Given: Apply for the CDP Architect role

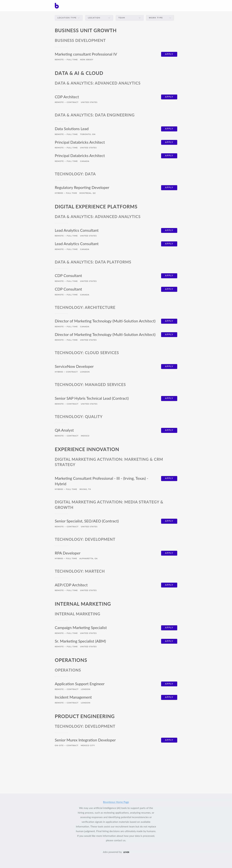Looking at the screenshot, I should coord(169,97).
